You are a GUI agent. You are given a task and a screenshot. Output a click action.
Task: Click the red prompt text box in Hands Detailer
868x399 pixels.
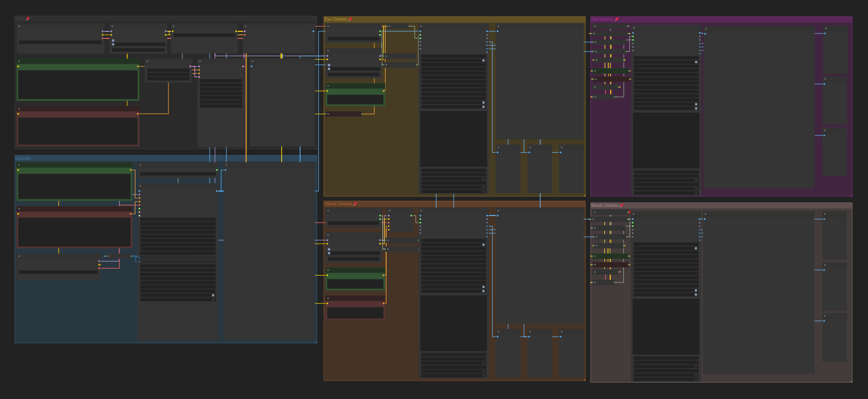point(355,313)
